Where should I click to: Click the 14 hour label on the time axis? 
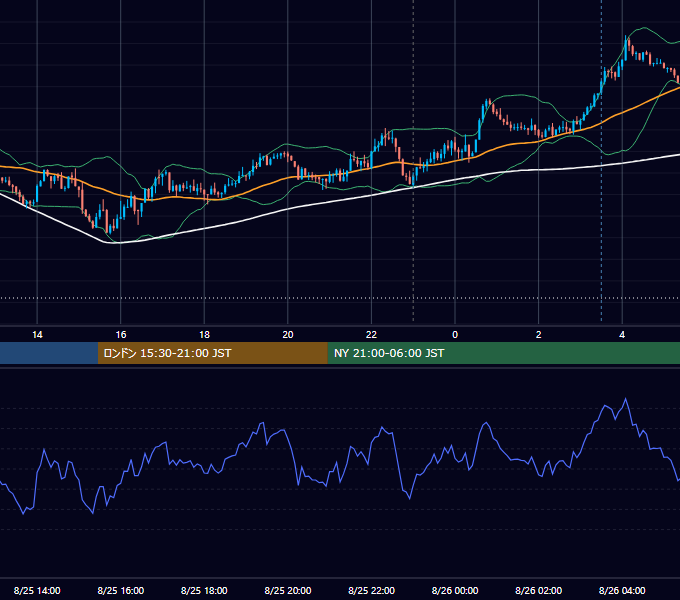[37, 335]
